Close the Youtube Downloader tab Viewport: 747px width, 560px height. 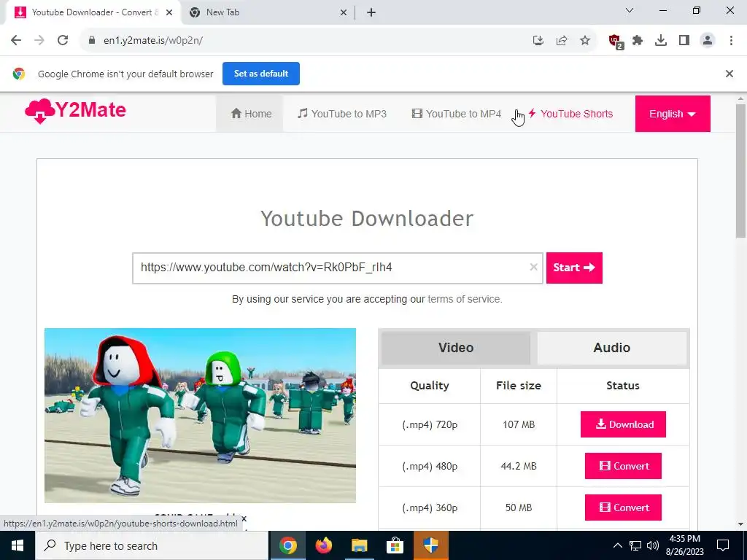tap(169, 13)
